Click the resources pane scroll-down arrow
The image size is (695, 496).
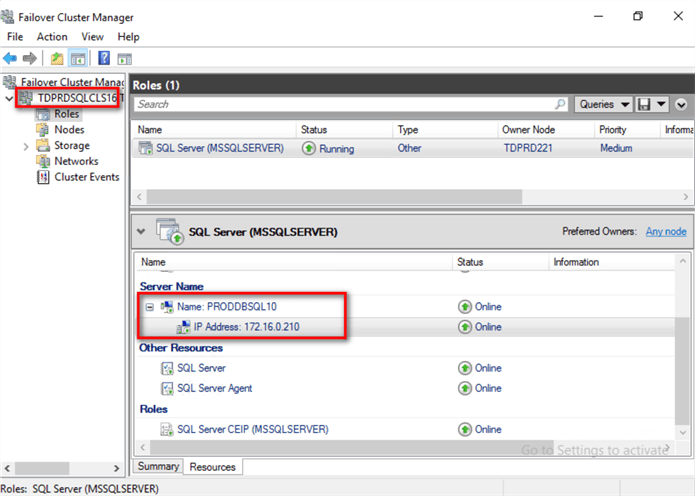(x=683, y=432)
